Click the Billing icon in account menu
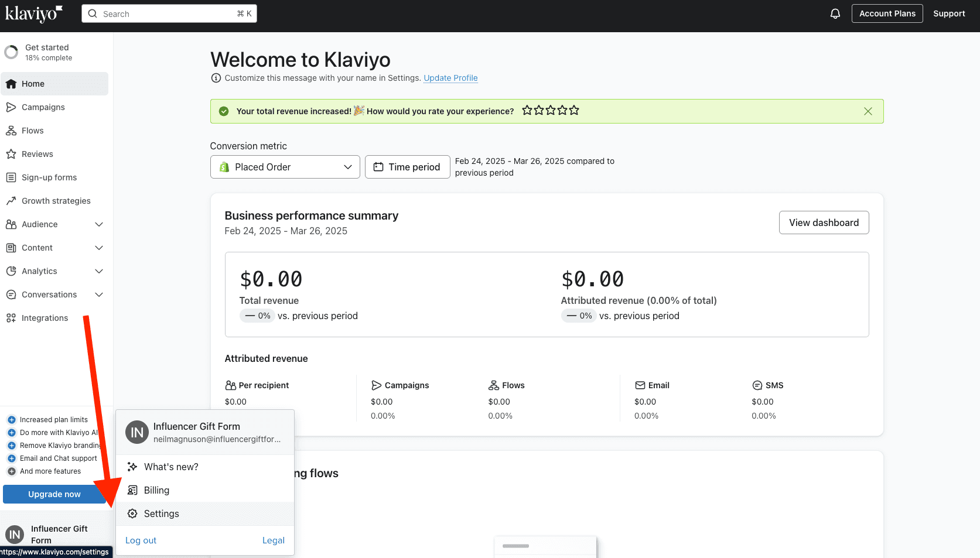The width and height of the screenshot is (980, 558). click(x=132, y=490)
